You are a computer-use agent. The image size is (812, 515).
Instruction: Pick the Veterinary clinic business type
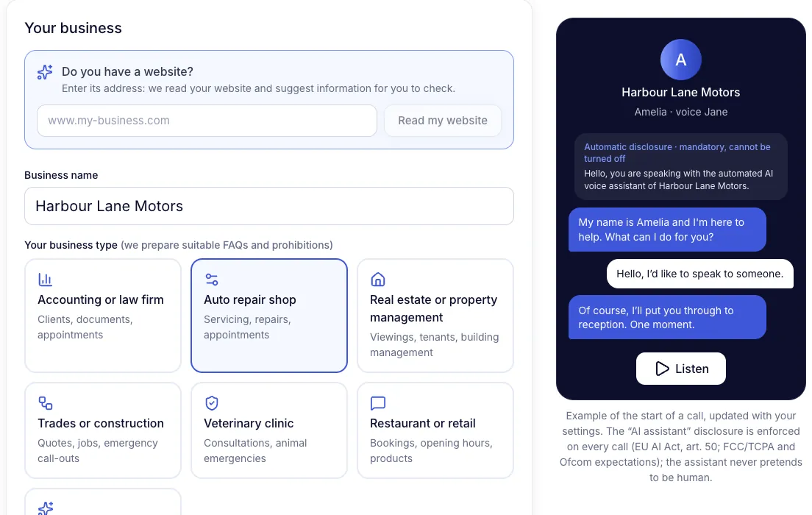click(269, 430)
